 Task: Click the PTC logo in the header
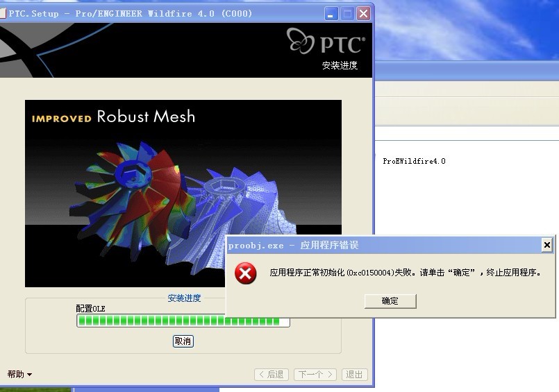[x=326, y=42]
